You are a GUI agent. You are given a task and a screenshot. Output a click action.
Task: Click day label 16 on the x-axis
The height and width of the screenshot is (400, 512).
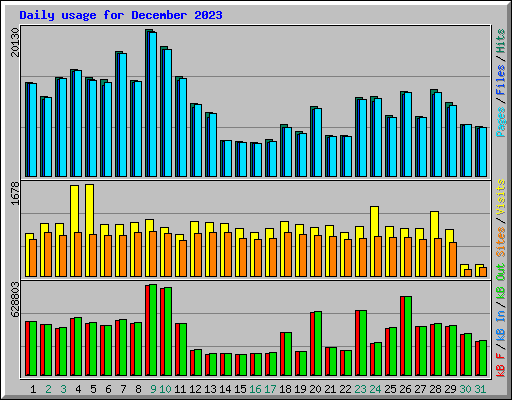coord(255,389)
